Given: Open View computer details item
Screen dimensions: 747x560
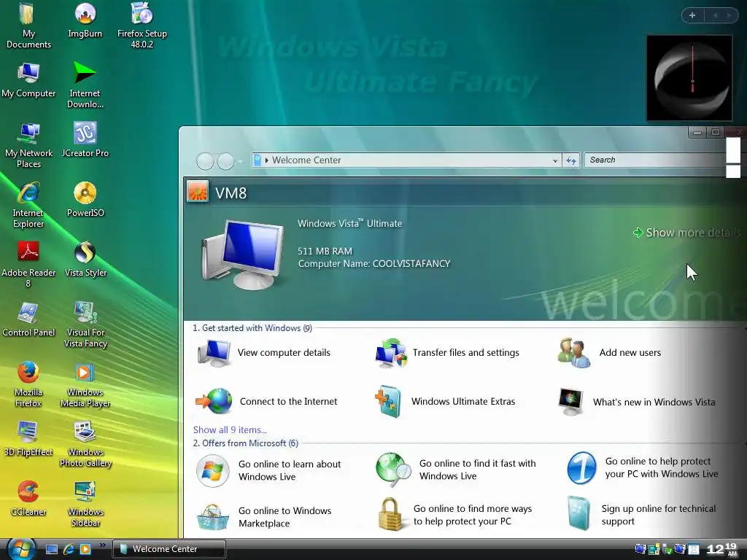Looking at the screenshot, I should coord(264,353).
